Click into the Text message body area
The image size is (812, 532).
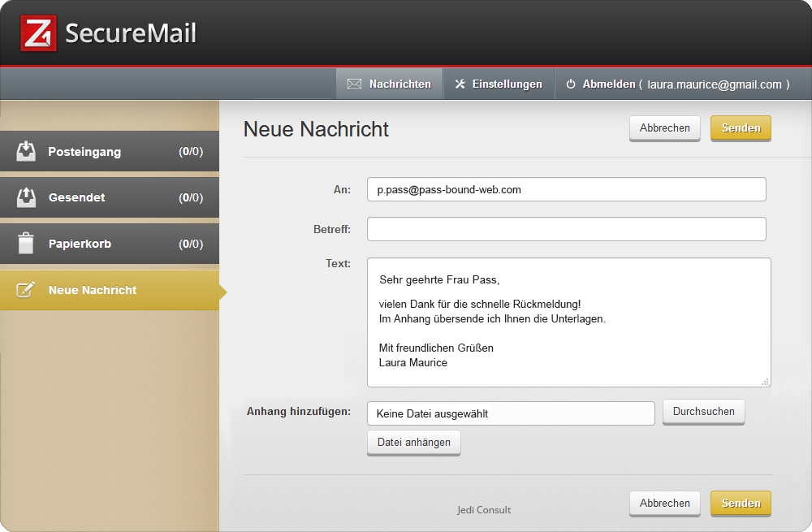pos(569,322)
